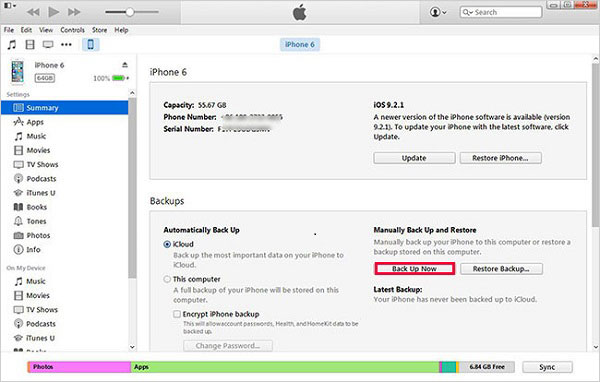
Task: Click the Photos storage bar segment
Action: pyautogui.click(x=80, y=367)
